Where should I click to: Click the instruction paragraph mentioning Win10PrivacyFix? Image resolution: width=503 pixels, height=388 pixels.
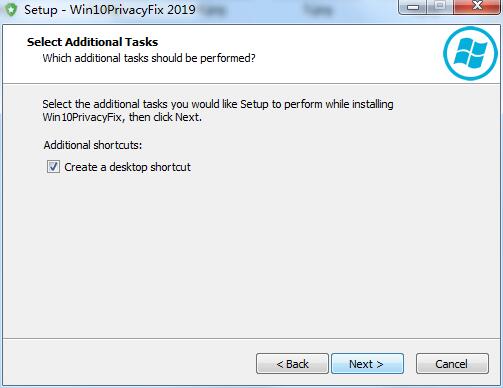point(218,111)
